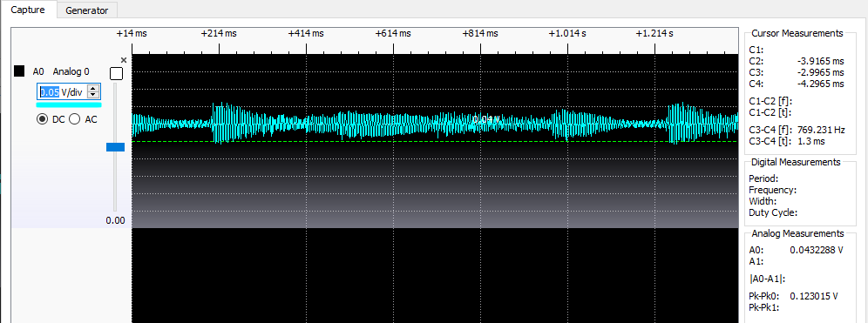Screen dimensions: 868x323
Task: Click the Width label in Digital Measurements
Action: (x=763, y=201)
